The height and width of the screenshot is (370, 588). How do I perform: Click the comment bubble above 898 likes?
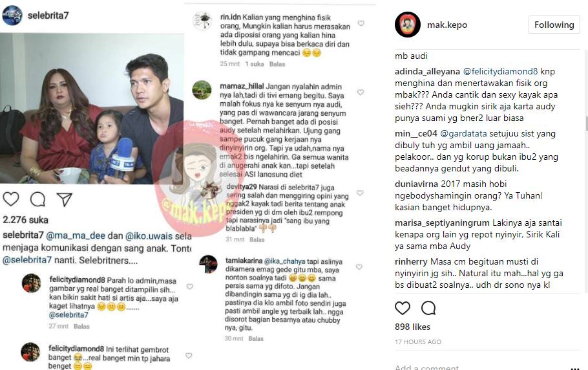coord(428,308)
